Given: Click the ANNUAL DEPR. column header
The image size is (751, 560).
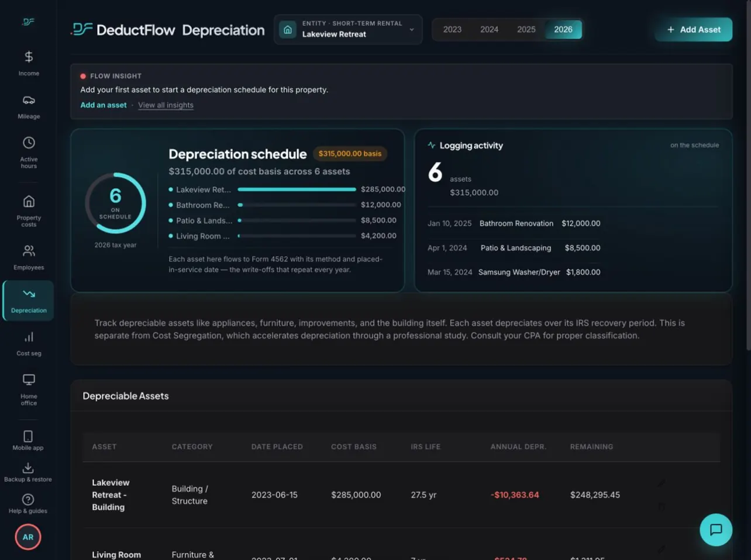Looking at the screenshot, I should point(518,447).
